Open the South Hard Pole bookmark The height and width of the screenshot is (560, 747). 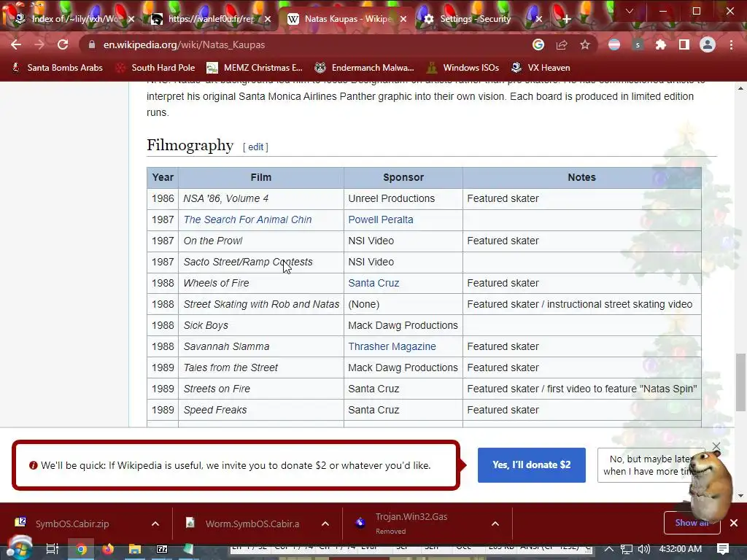156,68
